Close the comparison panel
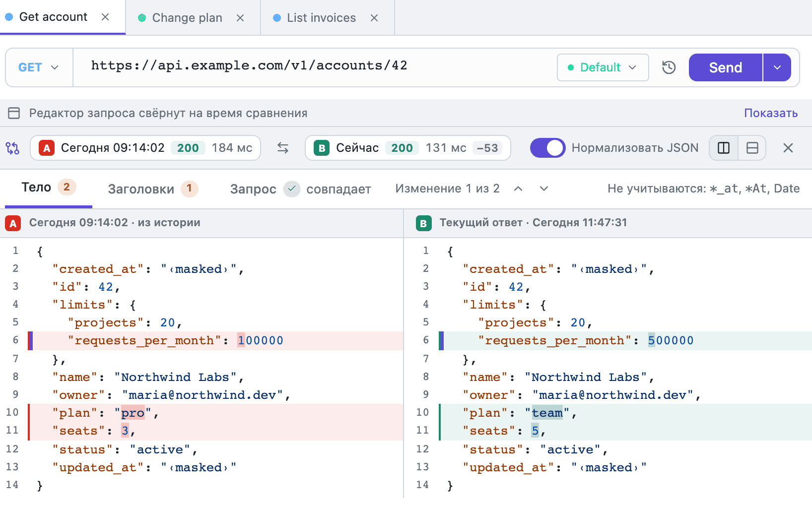The height and width of the screenshot is (508, 812). click(788, 148)
